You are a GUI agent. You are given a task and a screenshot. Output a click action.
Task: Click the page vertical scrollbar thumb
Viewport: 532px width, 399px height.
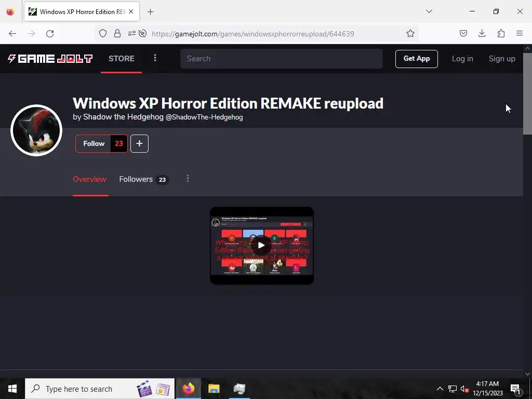tap(527, 94)
